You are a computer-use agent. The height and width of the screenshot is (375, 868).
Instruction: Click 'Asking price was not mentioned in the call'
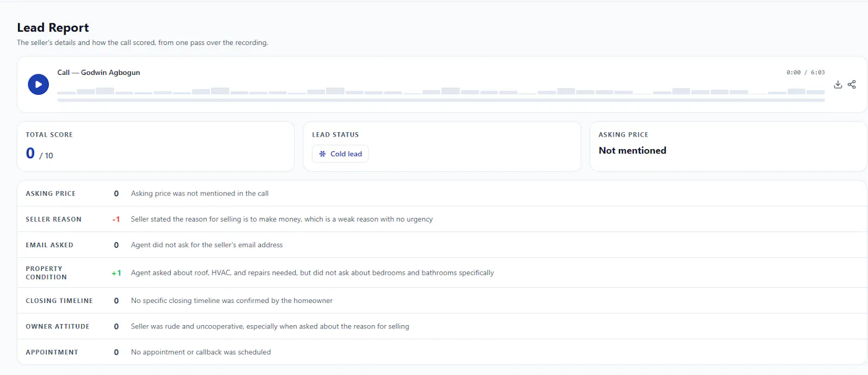[x=200, y=193]
